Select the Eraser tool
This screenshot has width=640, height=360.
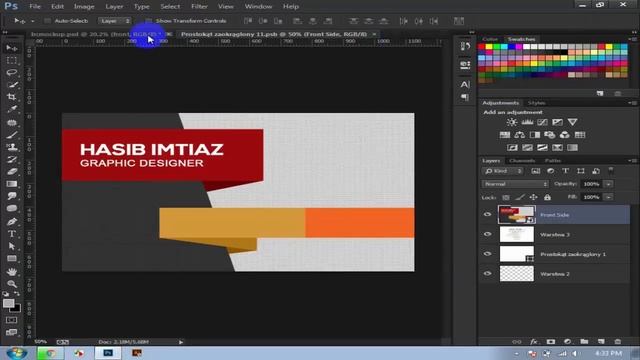(12, 171)
